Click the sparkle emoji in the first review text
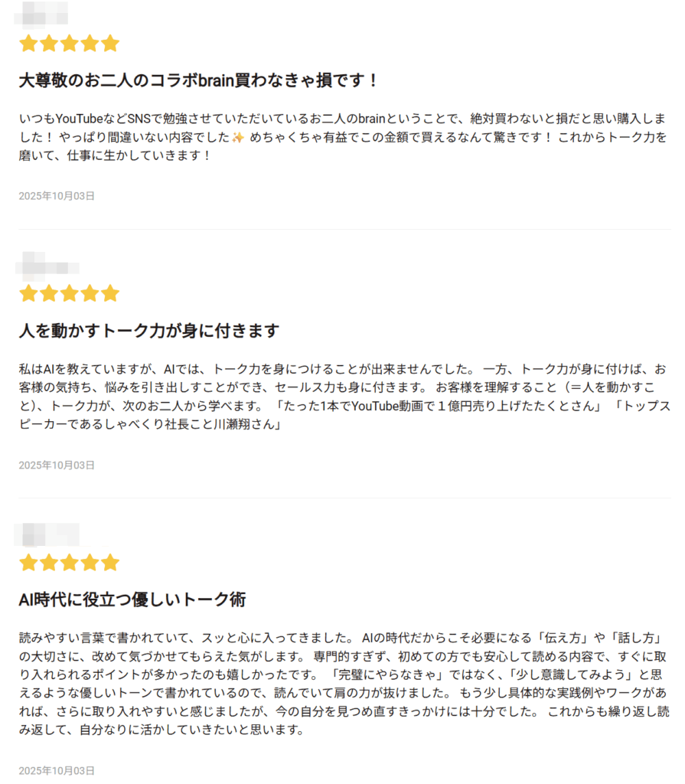Screen dimensions: 685x784 point(237,138)
